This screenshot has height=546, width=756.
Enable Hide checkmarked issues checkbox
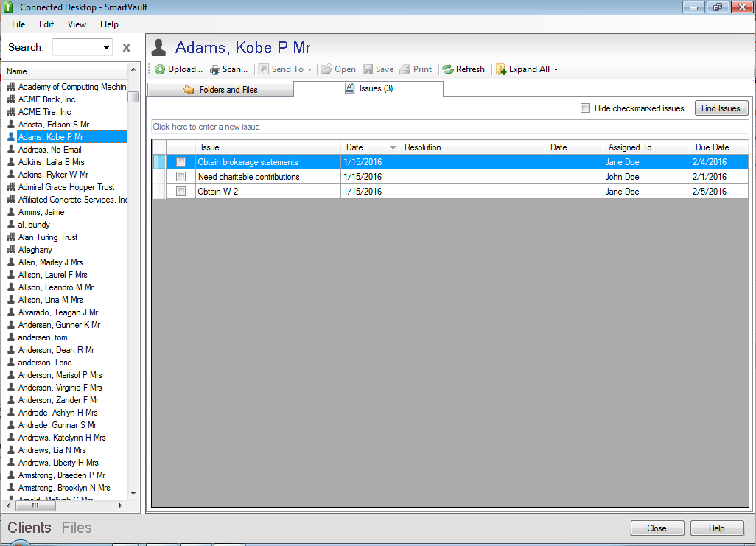pos(586,108)
